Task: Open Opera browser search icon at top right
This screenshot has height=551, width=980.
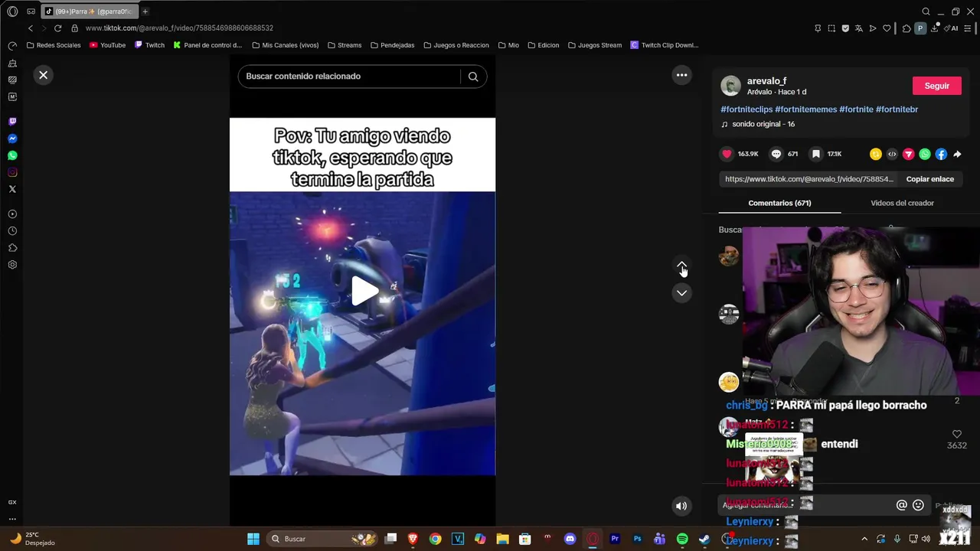Action: (926, 11)
